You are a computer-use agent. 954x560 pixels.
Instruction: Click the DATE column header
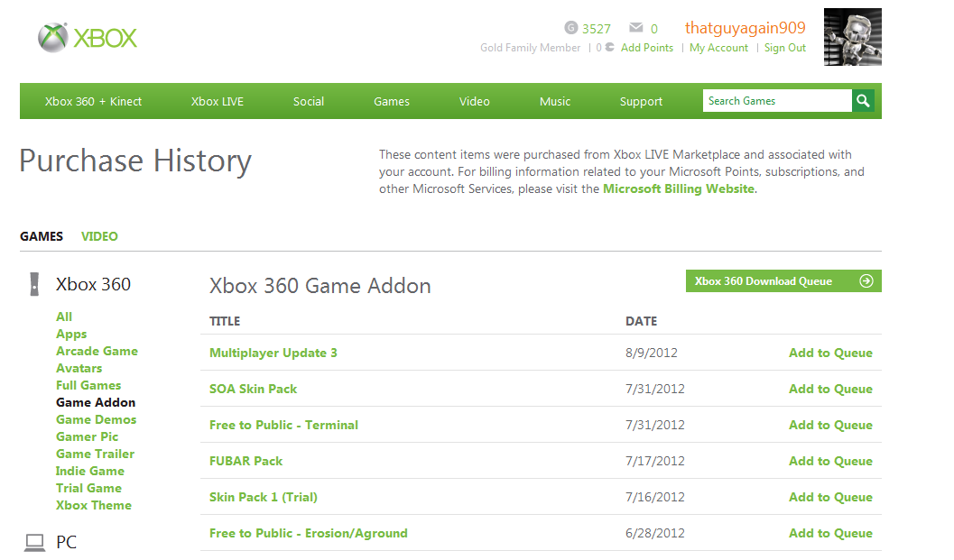pos(642,321)
